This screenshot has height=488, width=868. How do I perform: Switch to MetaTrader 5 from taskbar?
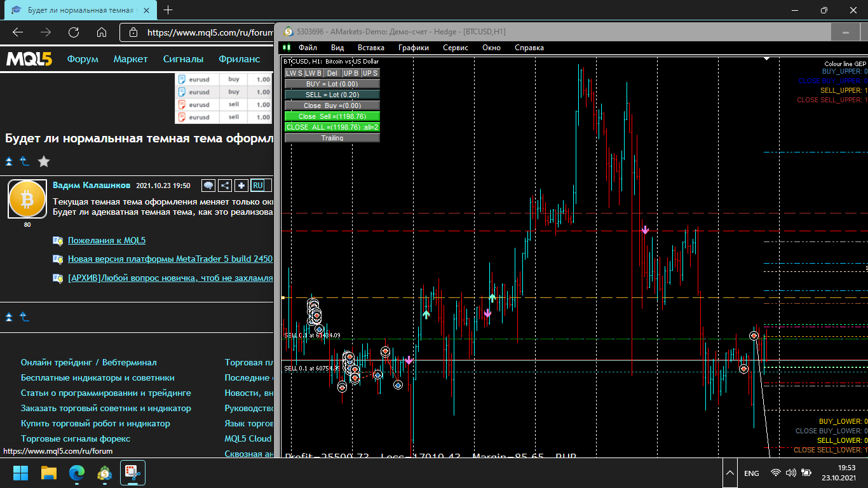click(105, 473)
